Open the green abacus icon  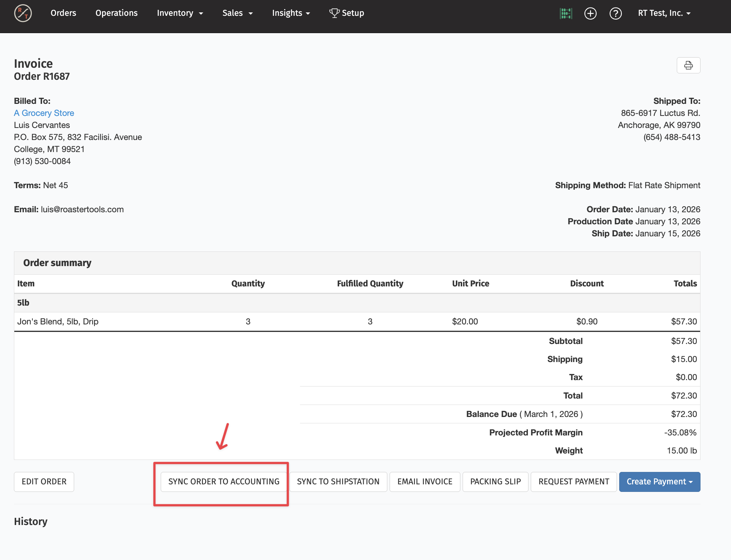click(x=566, y=14)
